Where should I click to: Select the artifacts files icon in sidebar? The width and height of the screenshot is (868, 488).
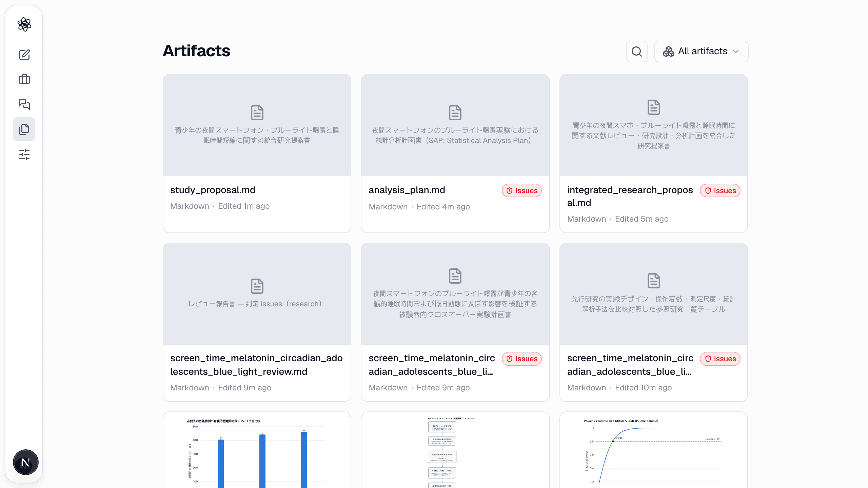click(24, 129)
